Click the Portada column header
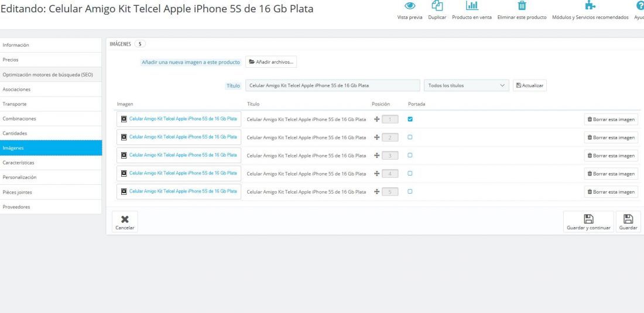The image size is (644, 313). click(416, 104)
